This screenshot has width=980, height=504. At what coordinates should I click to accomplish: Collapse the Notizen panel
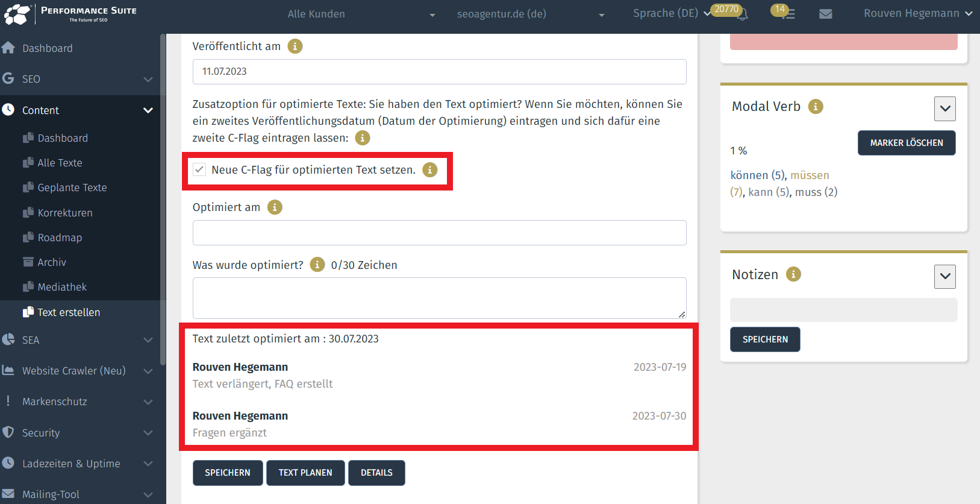click(945, 277)
